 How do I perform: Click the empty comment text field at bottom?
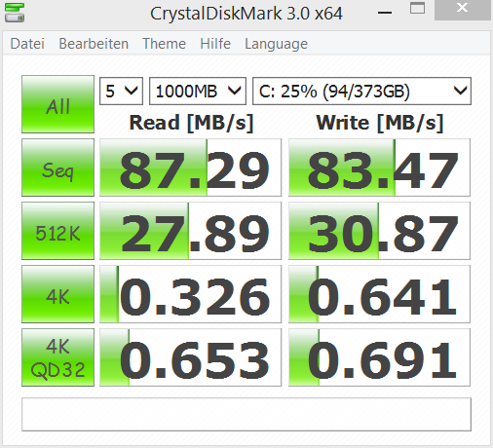point(246,415)
